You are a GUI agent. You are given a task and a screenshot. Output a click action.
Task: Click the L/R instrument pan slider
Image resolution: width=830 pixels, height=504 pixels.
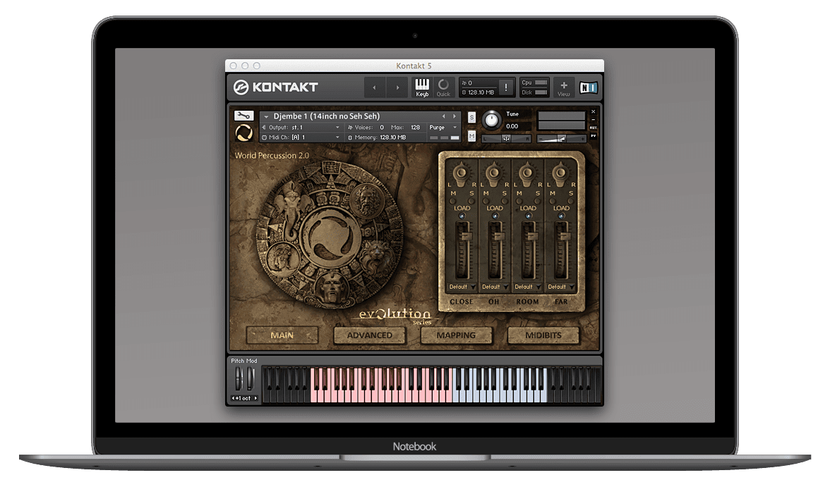click(x=506, y=138)
